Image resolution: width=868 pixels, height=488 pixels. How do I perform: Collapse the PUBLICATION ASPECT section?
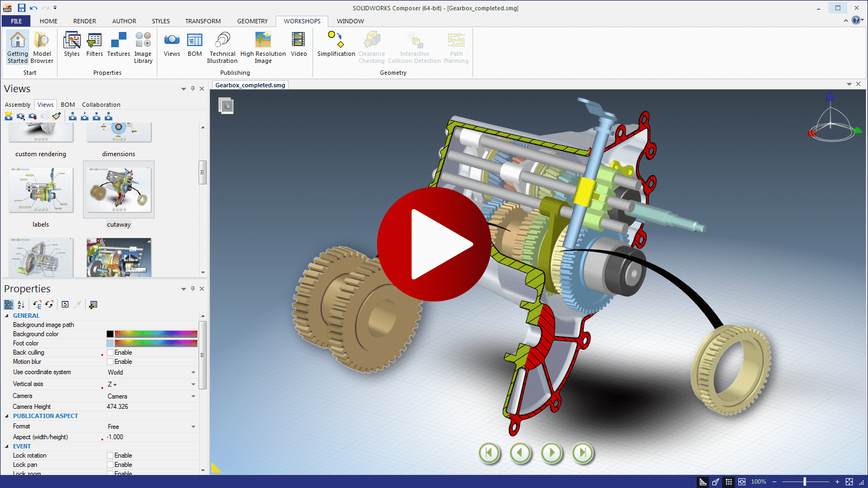pos(7,416)
